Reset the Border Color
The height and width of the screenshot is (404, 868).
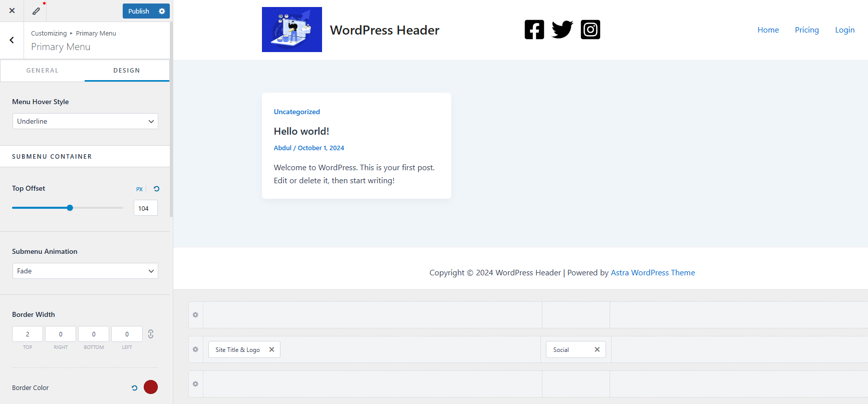point(134,387)
